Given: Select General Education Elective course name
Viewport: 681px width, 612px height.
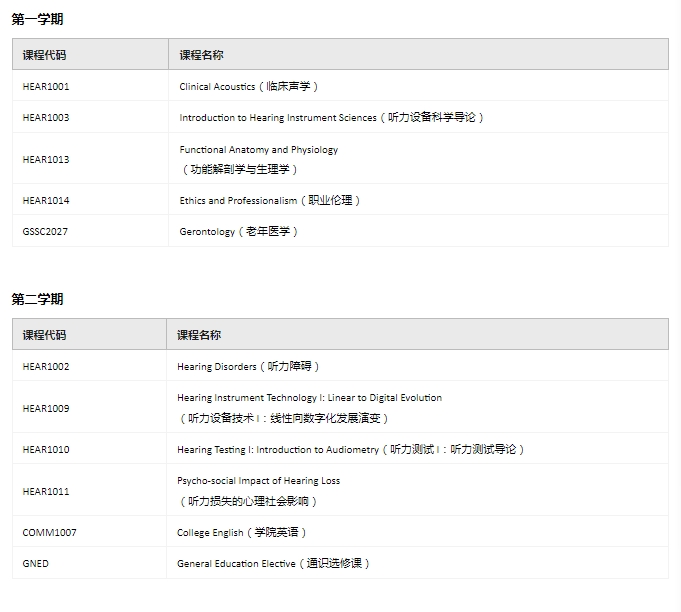Looking at the screenshot, I should point(273,564).
